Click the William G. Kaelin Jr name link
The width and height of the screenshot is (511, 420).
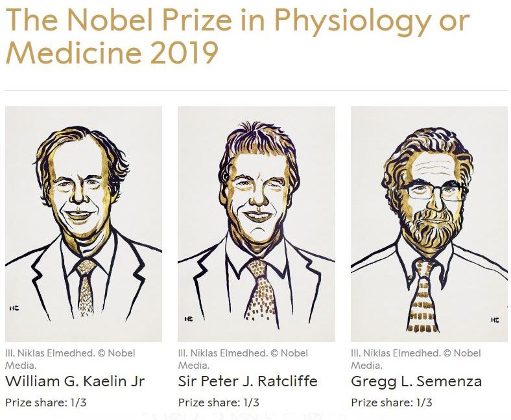75,381
